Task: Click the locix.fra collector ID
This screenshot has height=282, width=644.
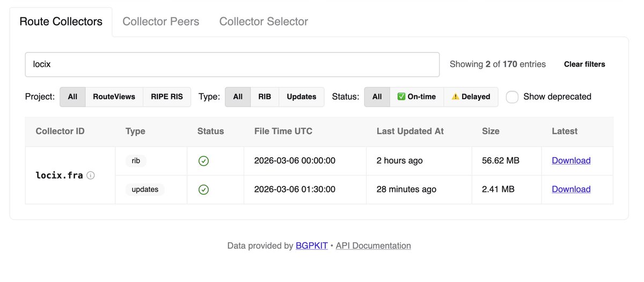Action: point(59,175)
